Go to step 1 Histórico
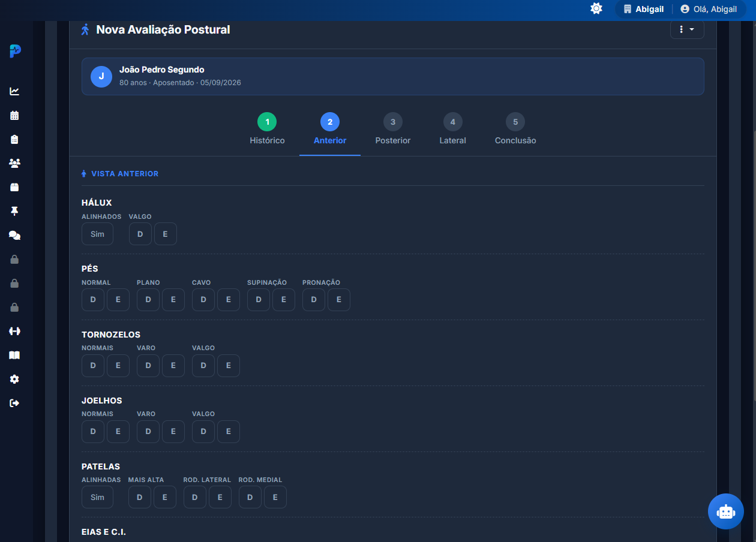This screenshot has width=756, height=542. click(267, 130)
